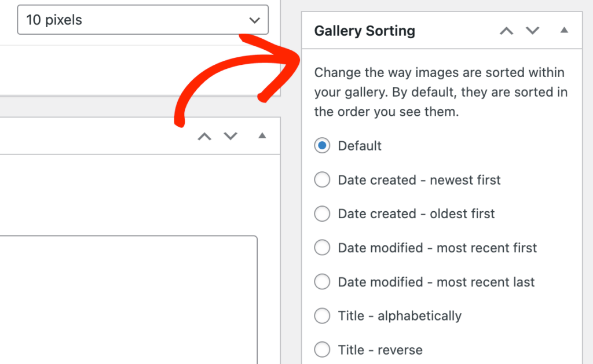Move the Gallery Sorting panel down
This screenshot has height=364, width=593.
[532, 31]
